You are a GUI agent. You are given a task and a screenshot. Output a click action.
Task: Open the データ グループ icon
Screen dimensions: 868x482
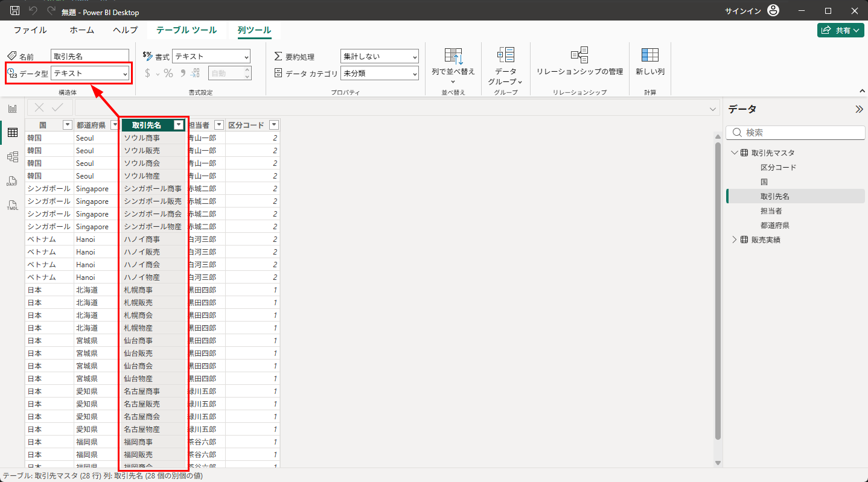[x=505, y=55]
